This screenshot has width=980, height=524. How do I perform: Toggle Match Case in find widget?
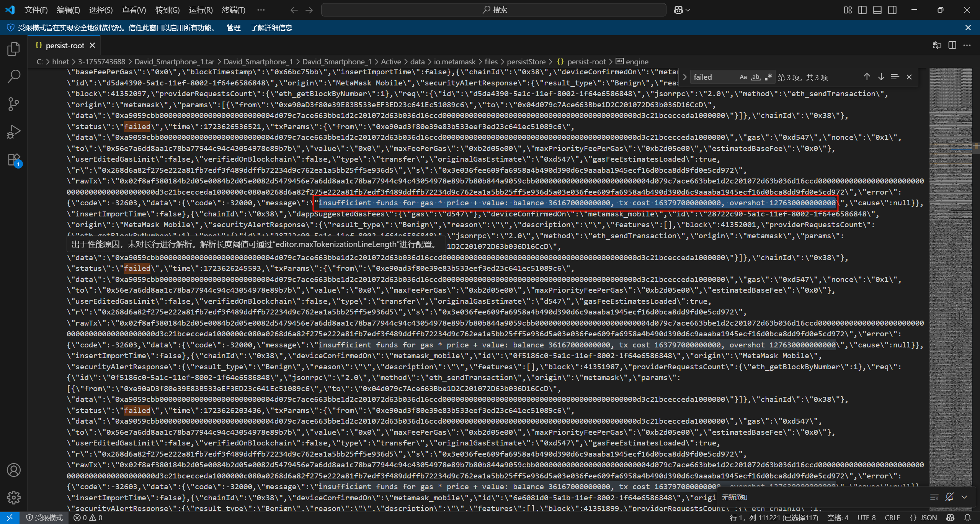tap(743, 77)
